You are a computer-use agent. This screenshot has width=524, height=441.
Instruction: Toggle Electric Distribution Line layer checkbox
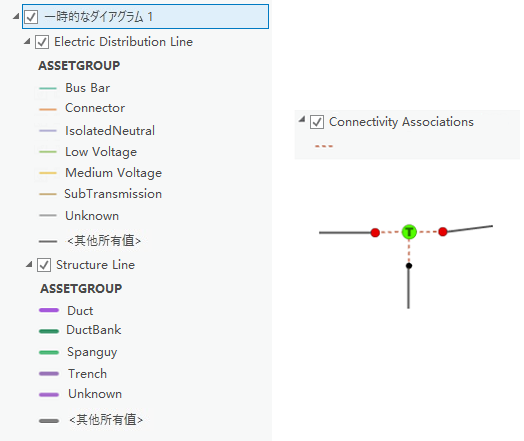click(42, 42)
